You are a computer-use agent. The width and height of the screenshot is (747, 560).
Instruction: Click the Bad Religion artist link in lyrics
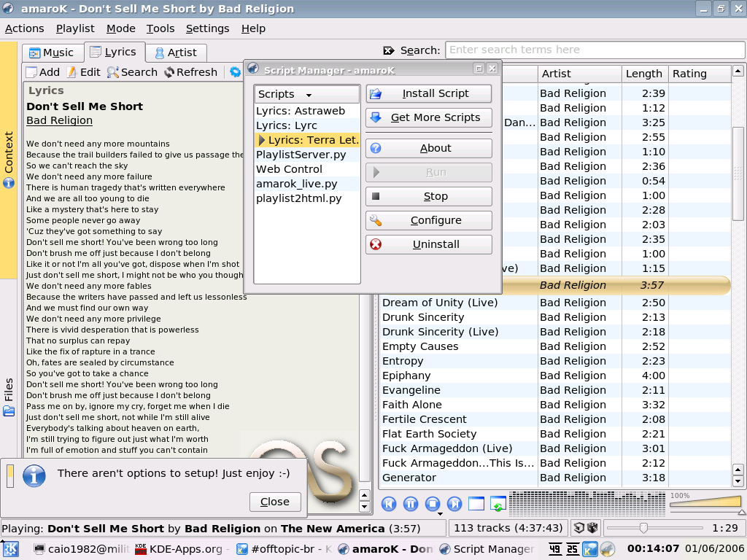(60, 120)
